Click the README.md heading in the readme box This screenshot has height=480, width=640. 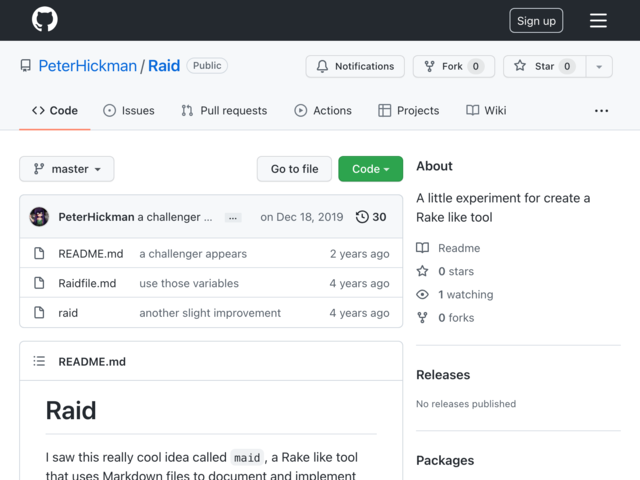[x=92, y=362]
